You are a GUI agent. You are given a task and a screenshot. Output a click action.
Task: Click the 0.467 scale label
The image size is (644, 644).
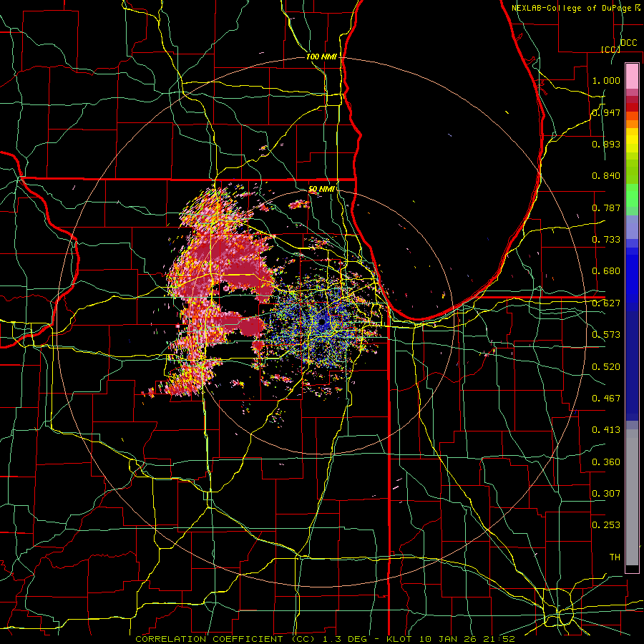(606, 399)
